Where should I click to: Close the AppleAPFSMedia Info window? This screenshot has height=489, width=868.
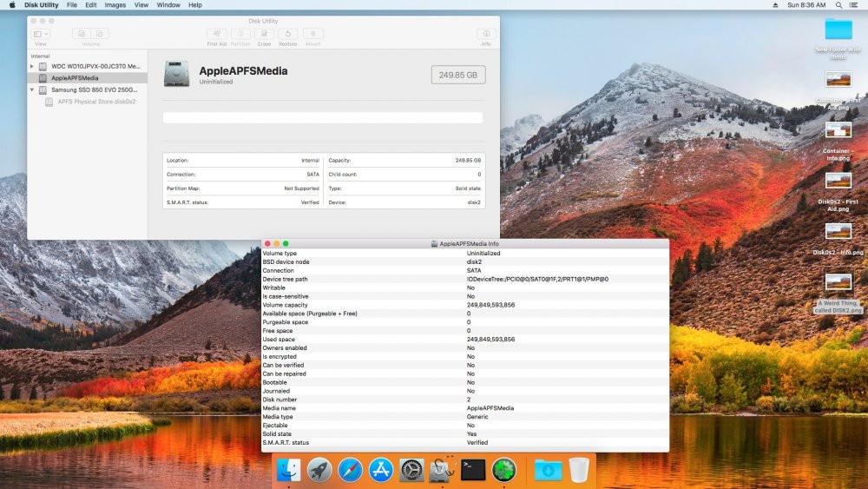pyautogui.click(x=267, y=244)
